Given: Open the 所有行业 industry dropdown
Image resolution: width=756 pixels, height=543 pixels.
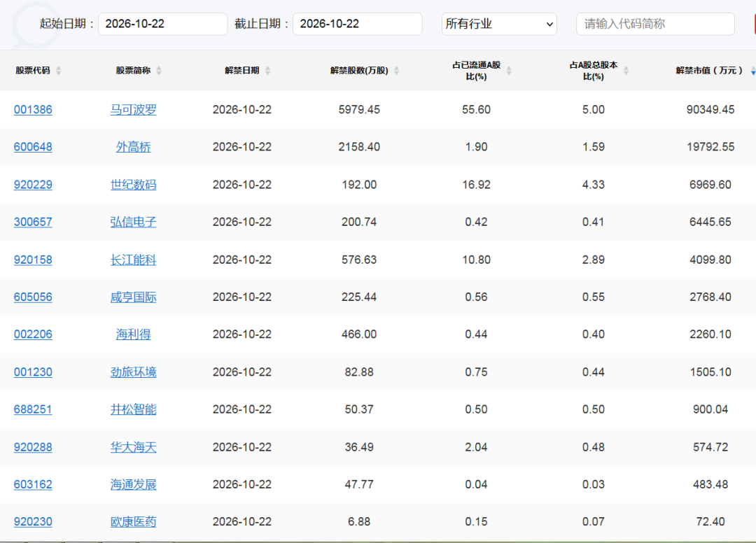Looking at the screenshot, I should pyautogui.click(x=499, y=24).
